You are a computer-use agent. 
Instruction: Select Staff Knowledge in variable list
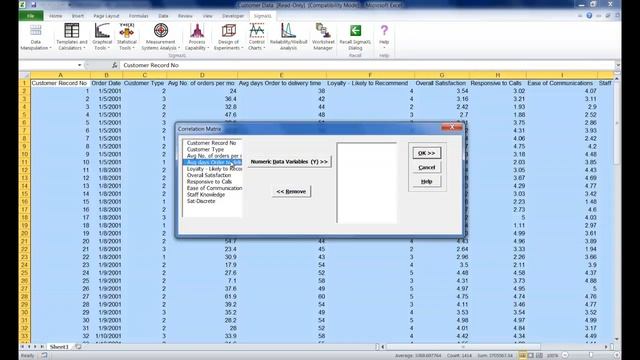pyautogui.click(x=212, y=195)
